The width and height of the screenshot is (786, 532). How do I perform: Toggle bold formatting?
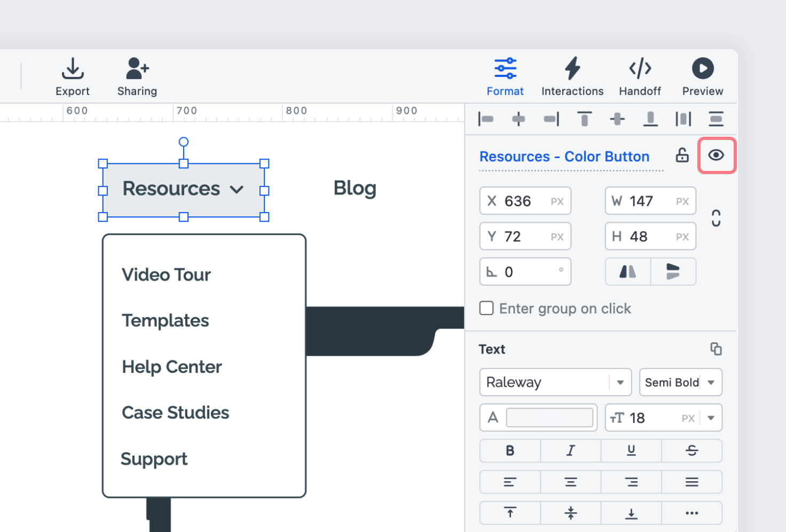point(510,451)
